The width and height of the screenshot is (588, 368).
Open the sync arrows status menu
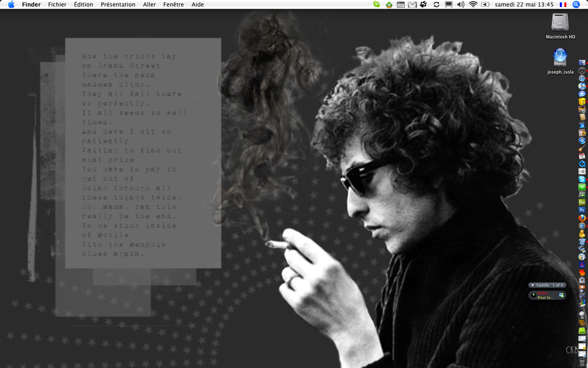(437, 4)
